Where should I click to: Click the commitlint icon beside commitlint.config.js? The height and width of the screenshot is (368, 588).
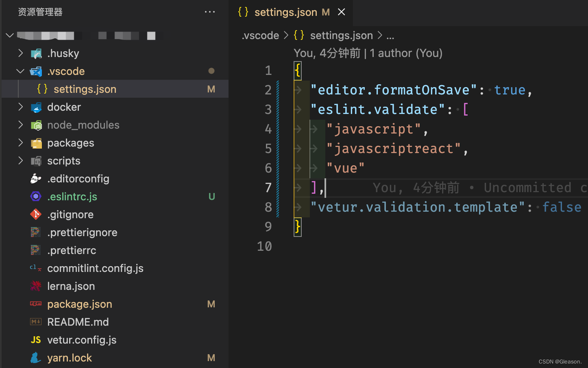36,268
